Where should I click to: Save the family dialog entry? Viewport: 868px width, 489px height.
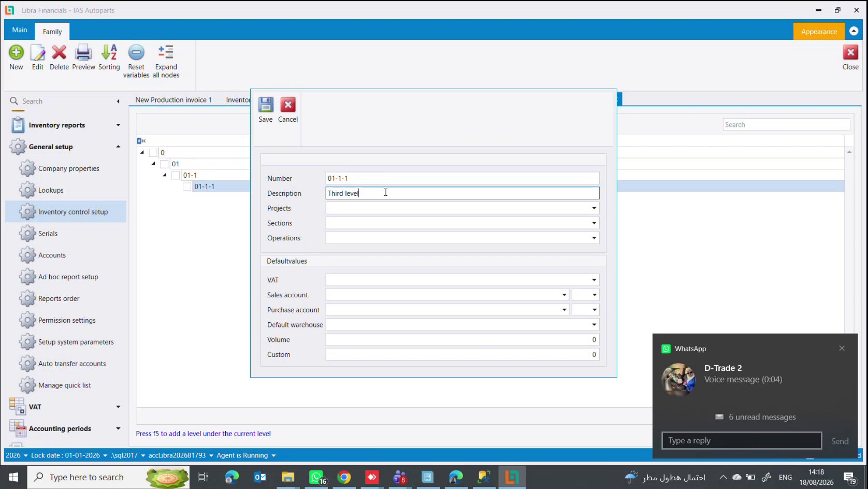[x=266, y=105]
